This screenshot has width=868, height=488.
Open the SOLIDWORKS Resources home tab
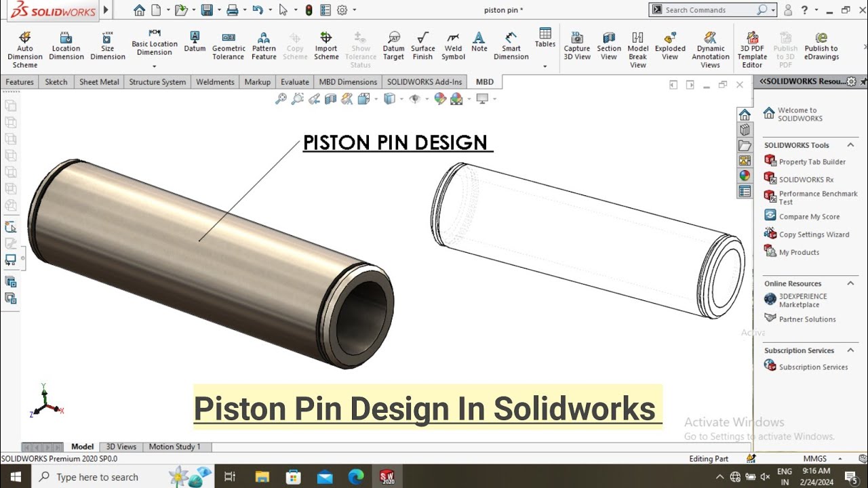(745, 115)
